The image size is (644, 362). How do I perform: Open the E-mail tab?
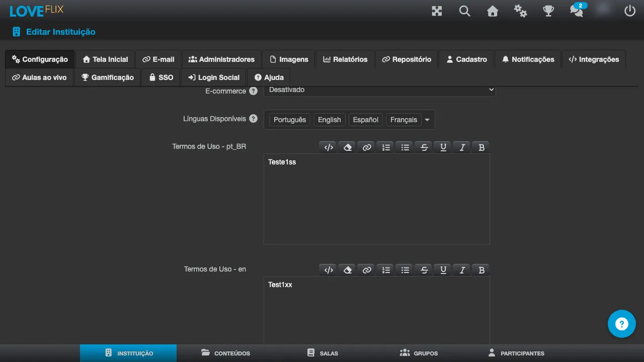pos(158,59)
